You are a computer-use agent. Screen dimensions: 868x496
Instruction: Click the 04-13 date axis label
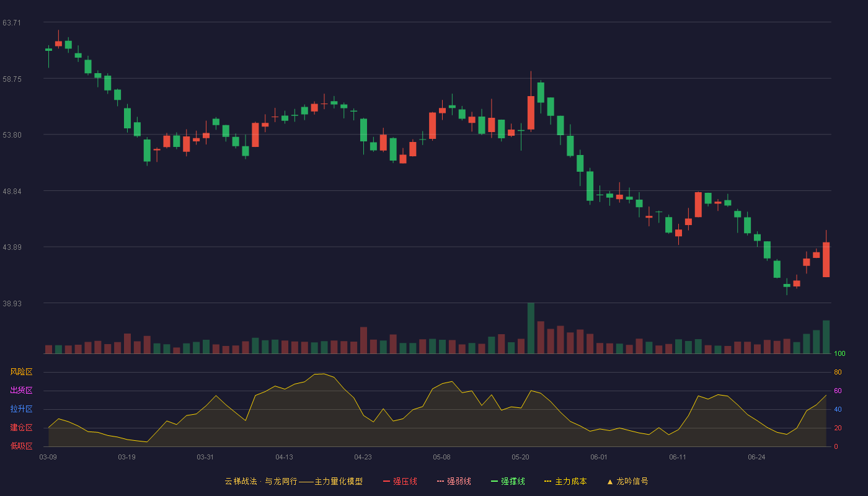284,457
